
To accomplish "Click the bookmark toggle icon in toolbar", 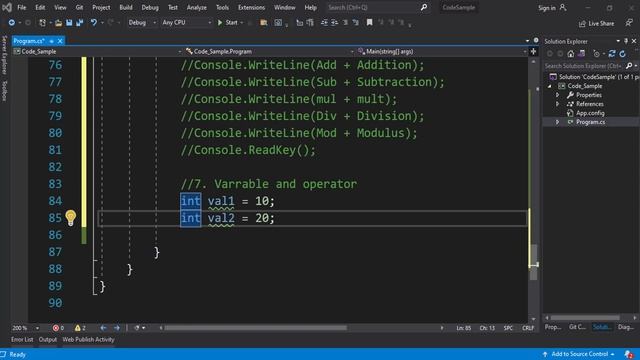I will click(x=369, y=23).
